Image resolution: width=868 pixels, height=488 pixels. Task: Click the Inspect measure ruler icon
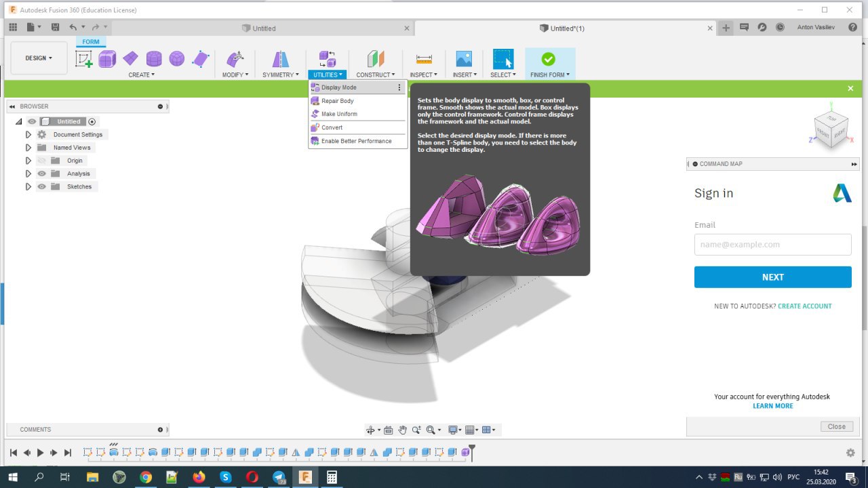[424, 59]
